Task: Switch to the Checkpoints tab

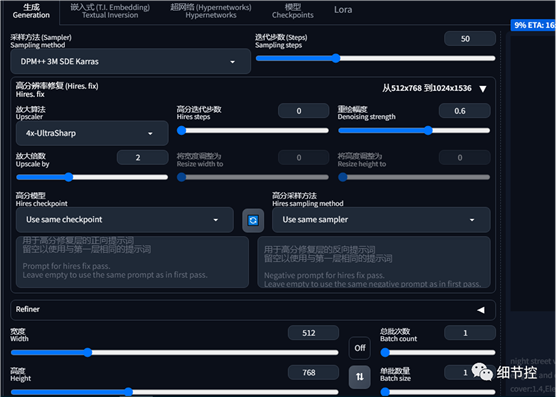Action: [x=293, y=11]
